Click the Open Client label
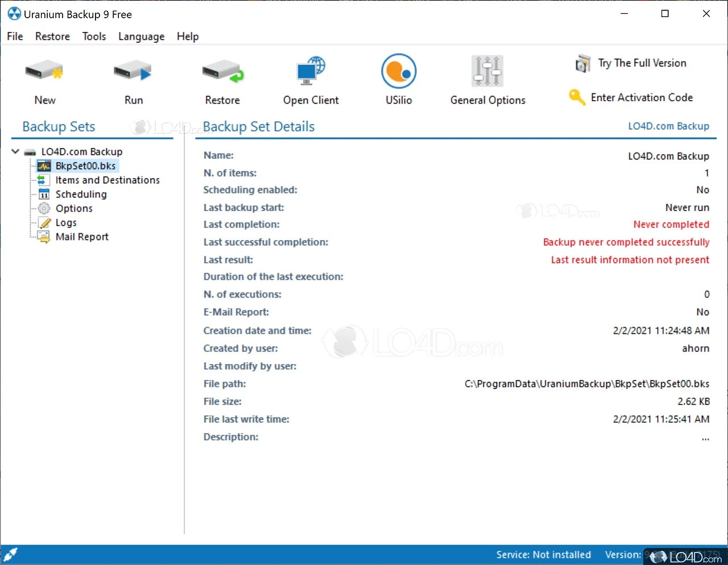The image size is (728, 565). [x=311, y=100]
